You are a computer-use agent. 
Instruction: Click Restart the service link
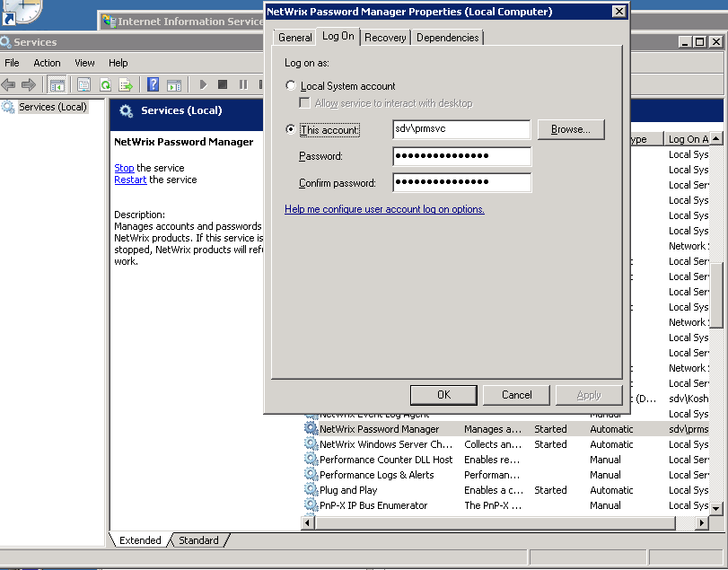coord(130,180)
